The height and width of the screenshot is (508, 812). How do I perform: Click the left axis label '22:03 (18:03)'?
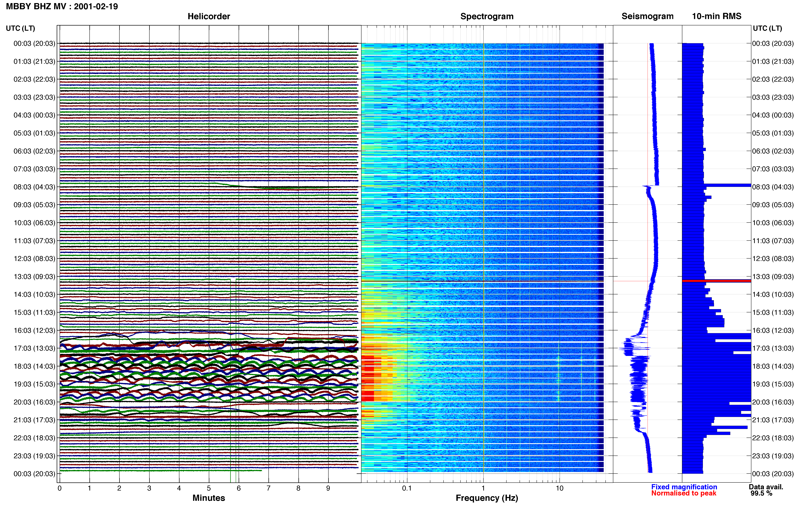(34, 438)
